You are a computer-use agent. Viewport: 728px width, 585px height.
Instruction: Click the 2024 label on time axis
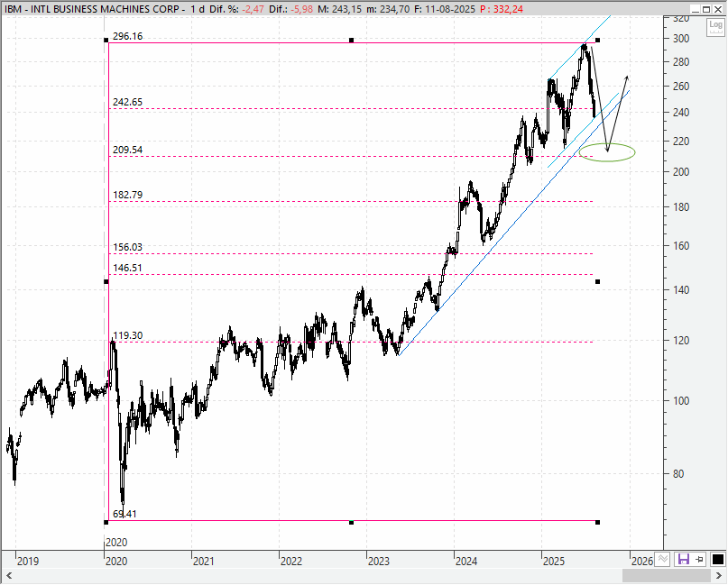coord(466,562)
